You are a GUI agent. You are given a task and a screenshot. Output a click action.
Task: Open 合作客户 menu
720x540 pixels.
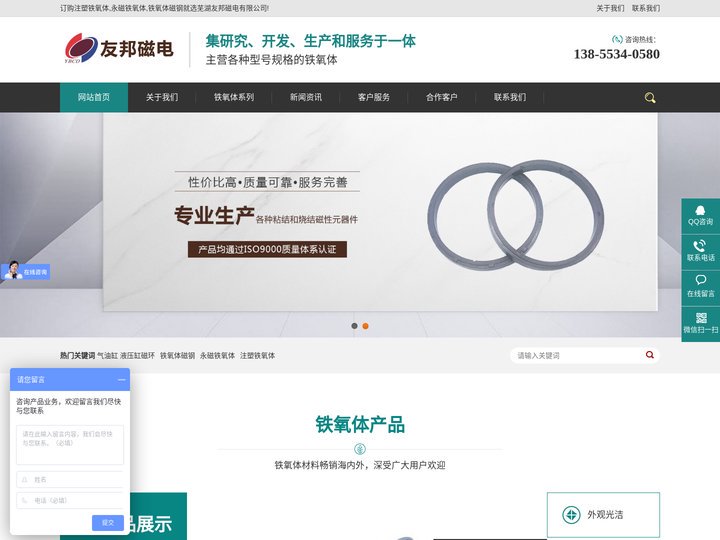(x=442, y=97)
